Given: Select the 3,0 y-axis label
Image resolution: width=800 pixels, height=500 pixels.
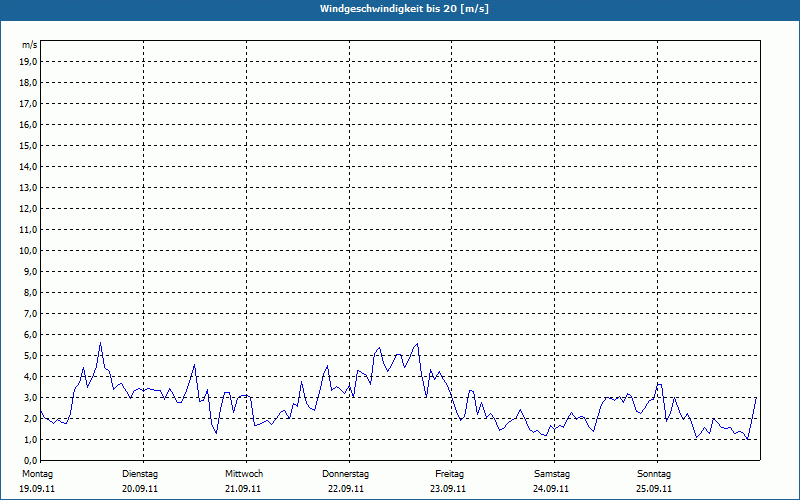Looking at the screenshot, I should [x=30, y=397].
